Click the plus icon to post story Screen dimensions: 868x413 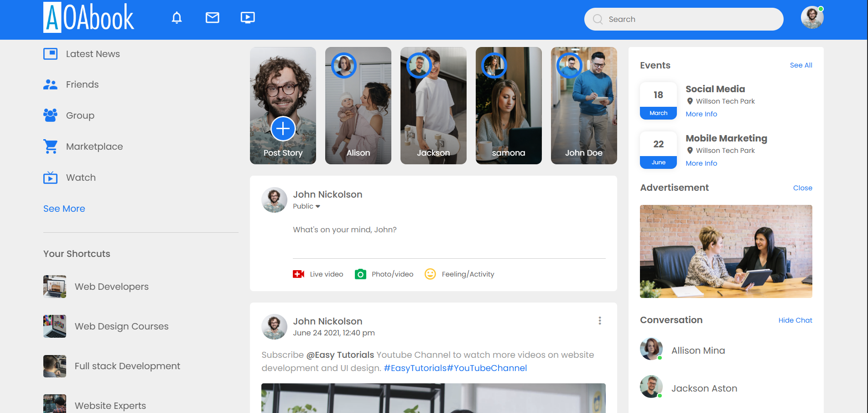tap(283, 129)
